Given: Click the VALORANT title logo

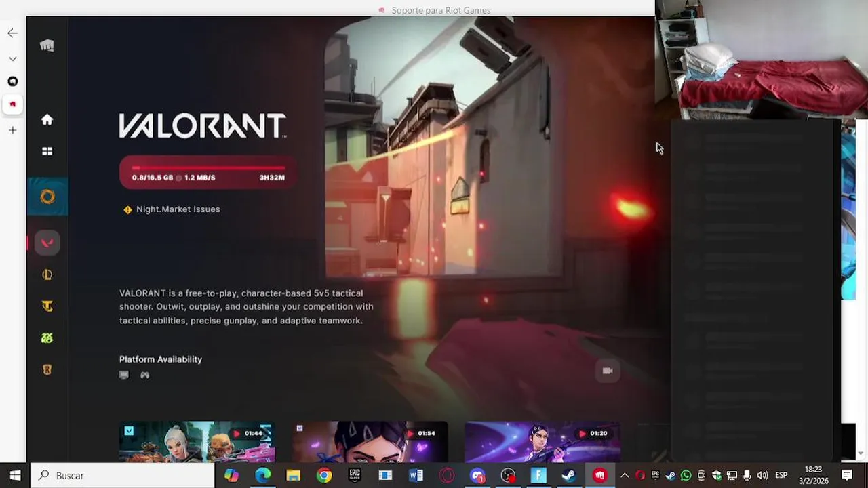Looking at the screenshot, I should (202, 125).
